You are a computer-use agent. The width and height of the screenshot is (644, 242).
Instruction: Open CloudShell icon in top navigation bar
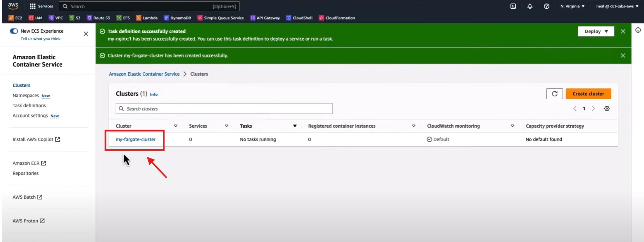513,6
